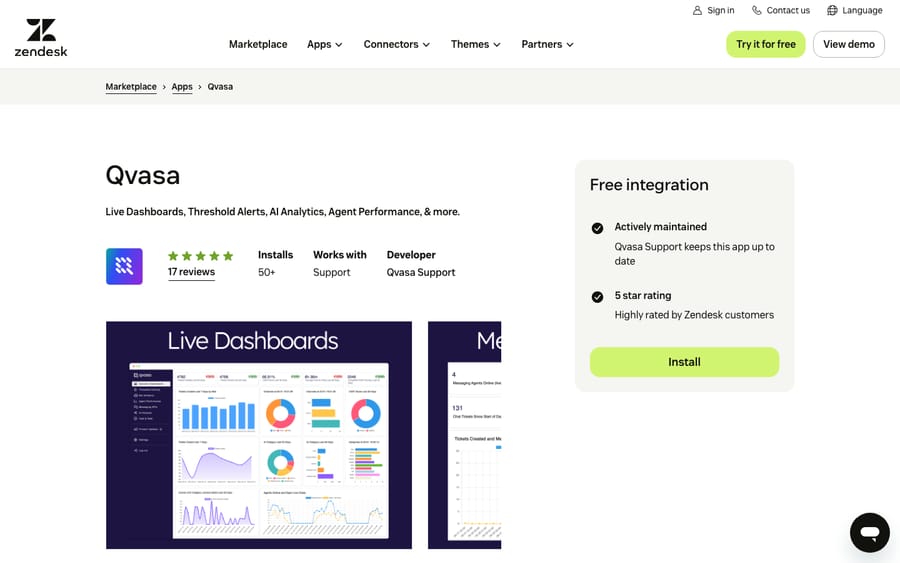Click 'Highly rated by Zendesk customers' text

click(x=694, y=315)
